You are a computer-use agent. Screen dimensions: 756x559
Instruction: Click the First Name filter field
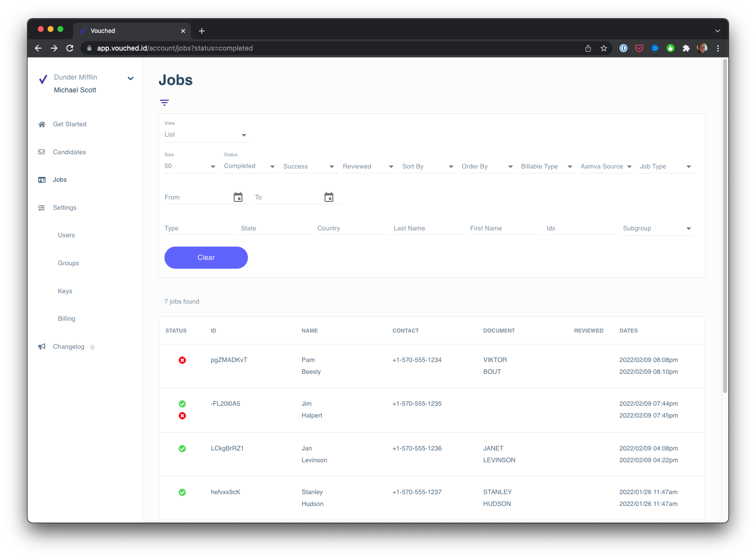pyautogui.click(x=506, y=228)
